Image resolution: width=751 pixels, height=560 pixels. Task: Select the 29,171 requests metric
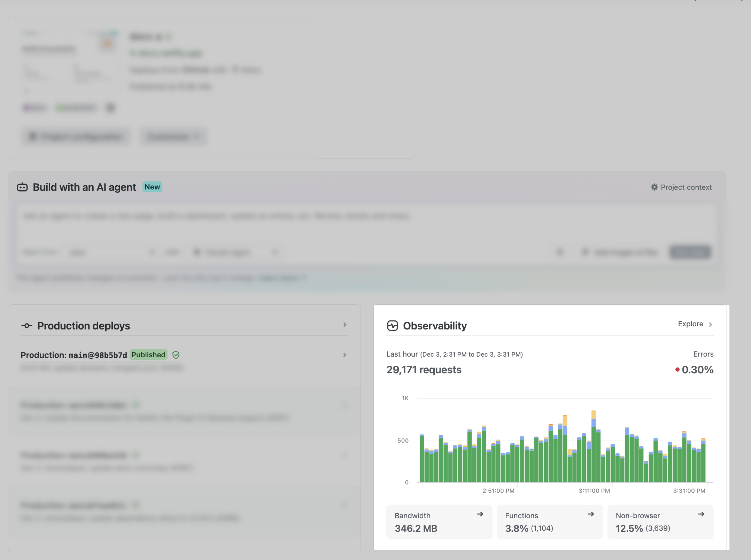(424, 370)
